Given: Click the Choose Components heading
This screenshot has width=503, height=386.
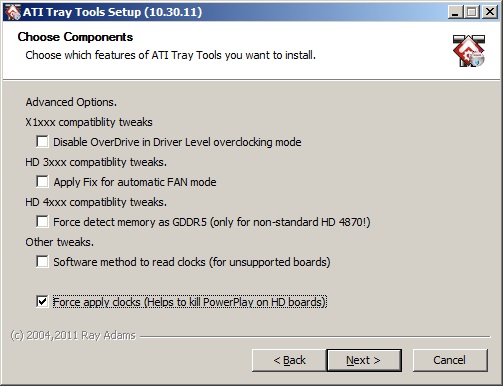Looking at the screenshot, I should point(75,37).
